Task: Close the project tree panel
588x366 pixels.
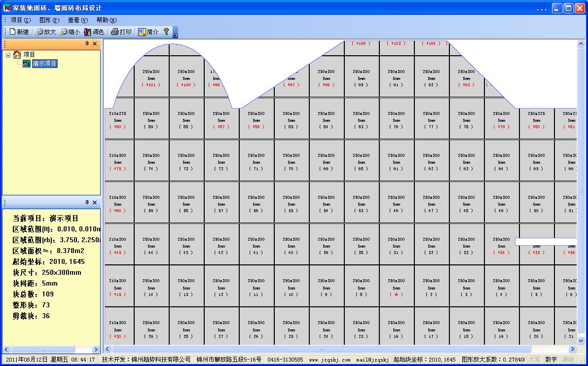Action: (95, 44)
